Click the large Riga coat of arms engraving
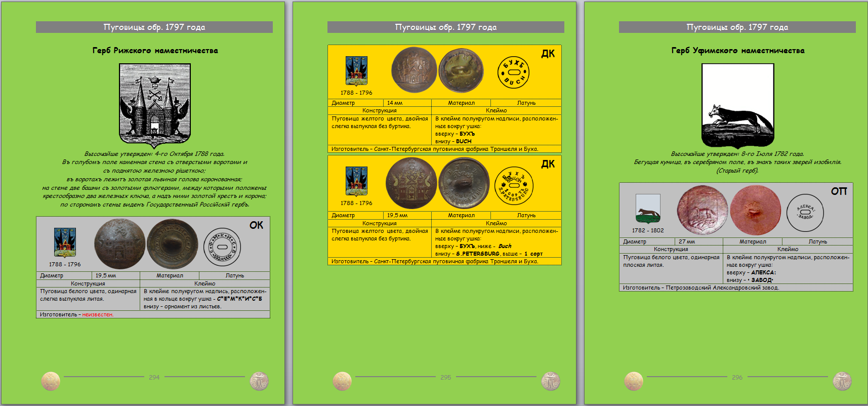This screenshot has width=868, height=406. coord(155,105)
